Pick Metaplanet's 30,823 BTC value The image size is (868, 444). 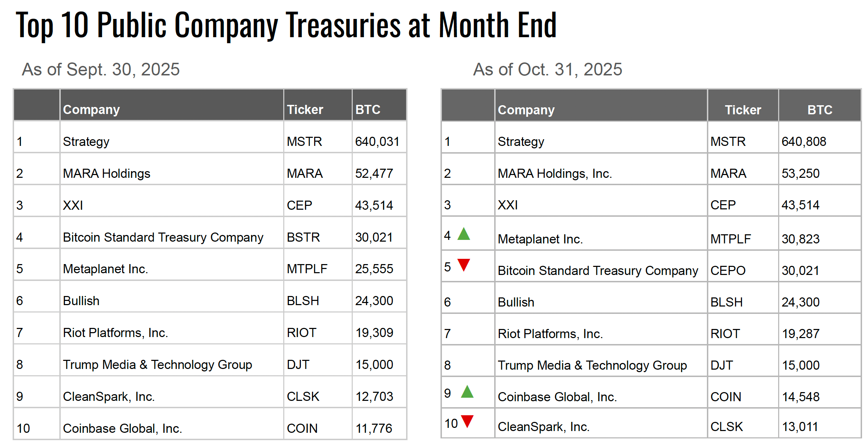tap(800, 239)
